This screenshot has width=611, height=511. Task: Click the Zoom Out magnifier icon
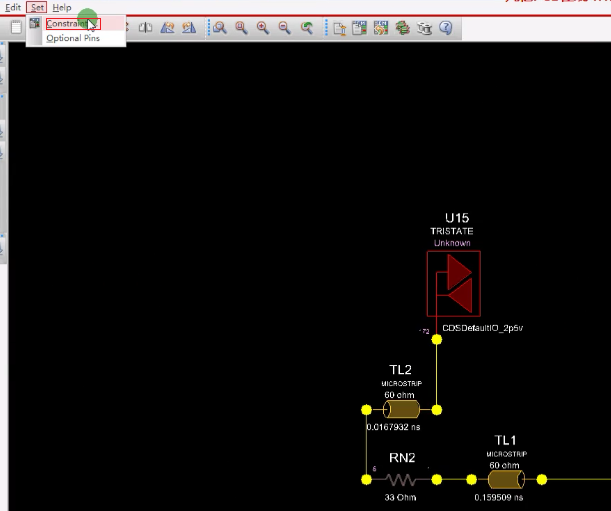[284, 28]
